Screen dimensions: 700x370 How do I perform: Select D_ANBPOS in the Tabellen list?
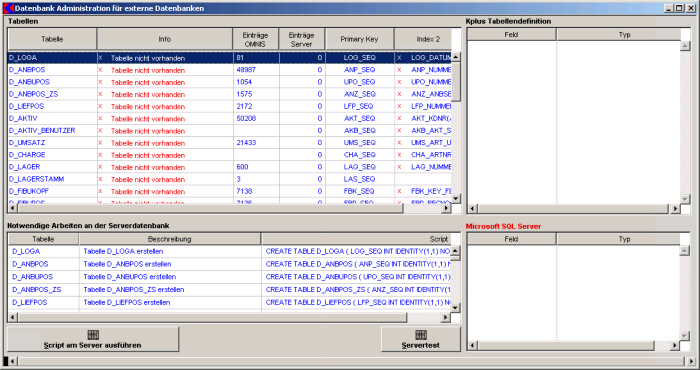[x=27, y=70]
